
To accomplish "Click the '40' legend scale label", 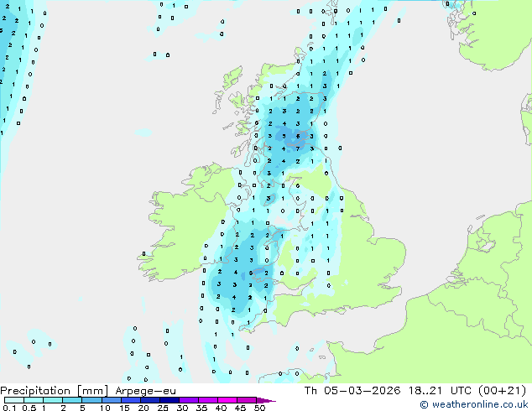I will [x=221, y=408].
